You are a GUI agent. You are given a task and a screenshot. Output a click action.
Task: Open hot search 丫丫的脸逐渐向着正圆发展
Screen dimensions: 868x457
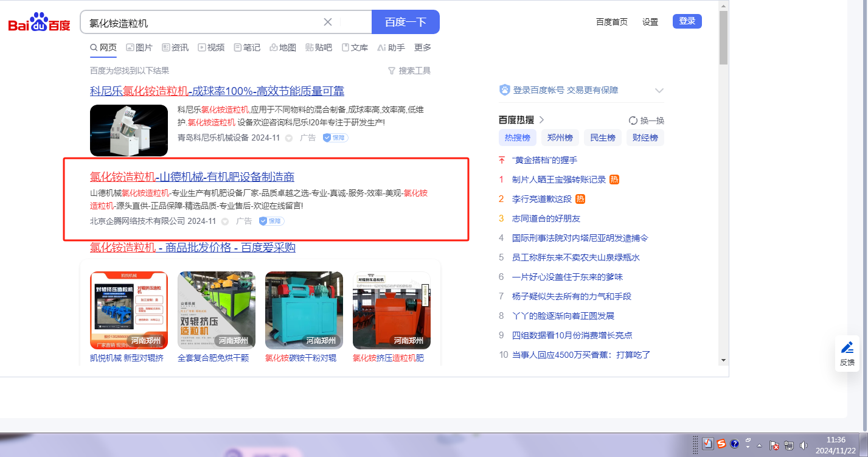[x=563, y=316]
